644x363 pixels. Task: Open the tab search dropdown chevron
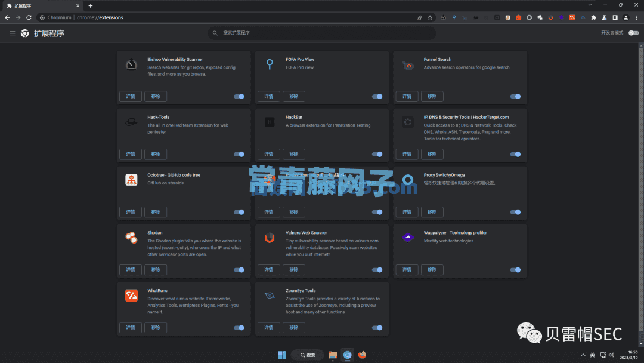coord(590,5)
